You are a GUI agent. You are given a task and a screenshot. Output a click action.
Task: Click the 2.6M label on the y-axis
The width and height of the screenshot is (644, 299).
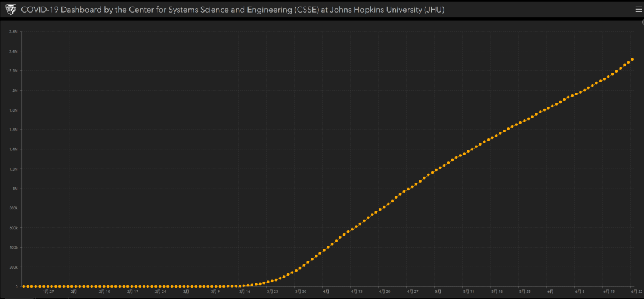click(x=13, y=32)
